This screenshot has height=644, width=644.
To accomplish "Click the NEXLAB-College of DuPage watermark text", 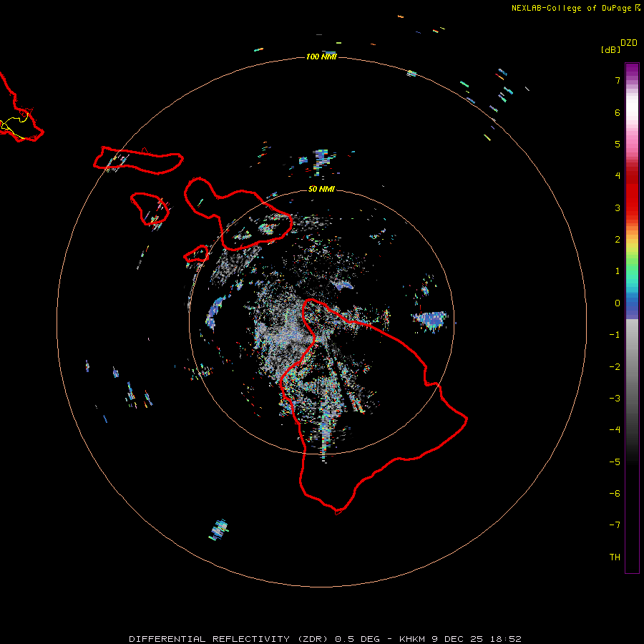I will click(x=572, y=8).
